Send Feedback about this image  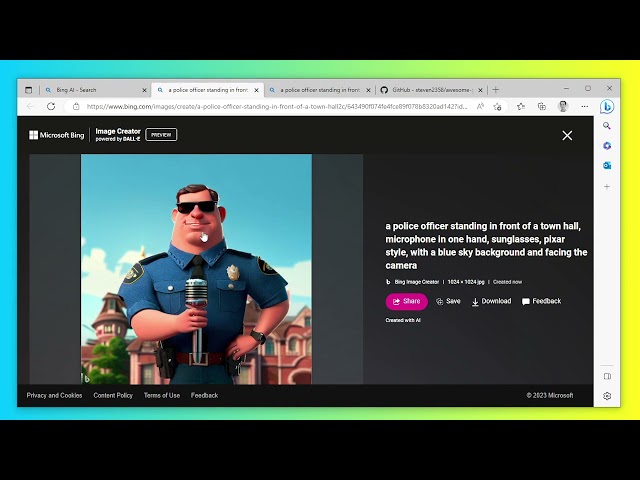(x=541, y=301)
